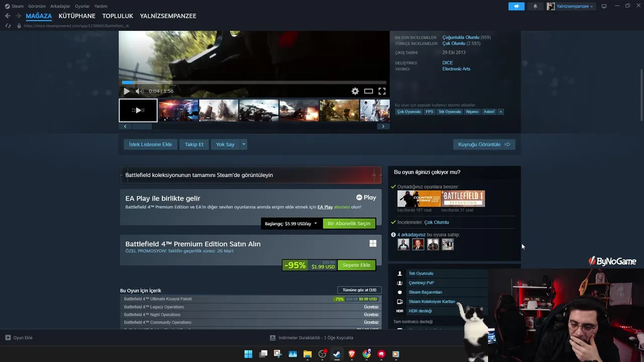Click İstek Listesine Ekle button
Image resolution: width=644 pixels, height=362 pixels.
pyautogui.click(x=150, y=144)
